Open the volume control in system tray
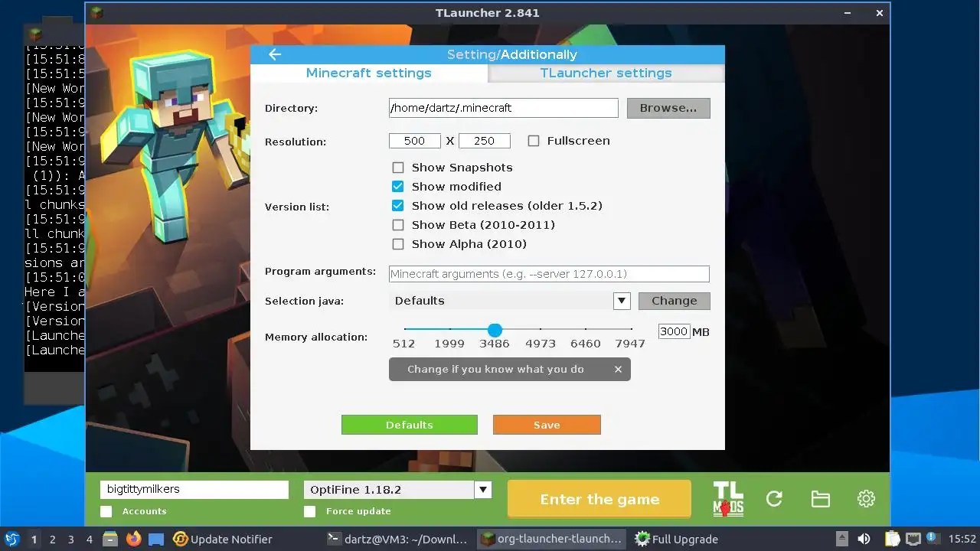The width and height of the screenshot is (980, 551). [864, 539]
